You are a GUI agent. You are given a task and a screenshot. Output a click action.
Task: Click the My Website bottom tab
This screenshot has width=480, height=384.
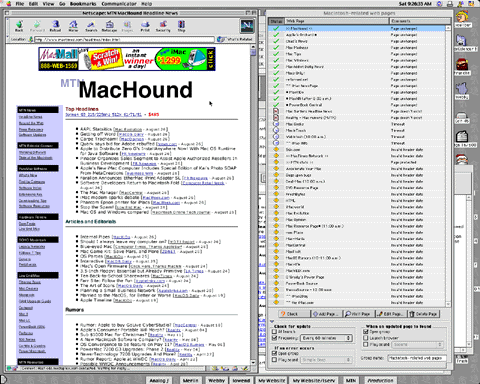272,380
